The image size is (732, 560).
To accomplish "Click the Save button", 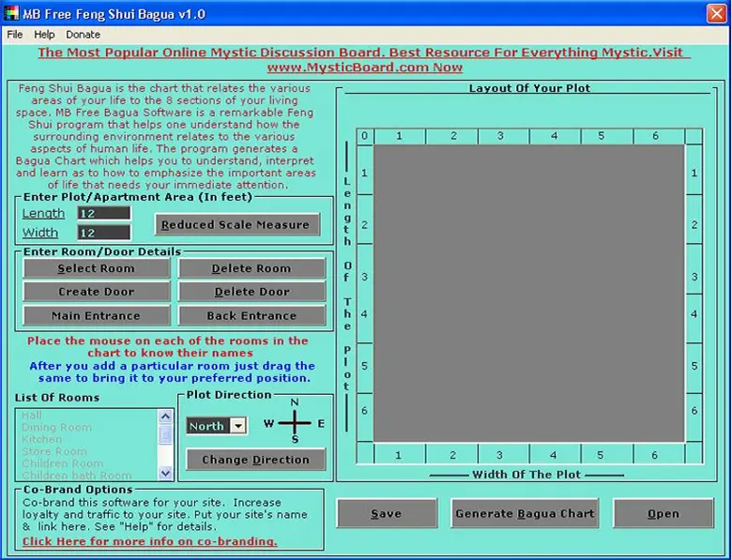I will click(387, 513).
